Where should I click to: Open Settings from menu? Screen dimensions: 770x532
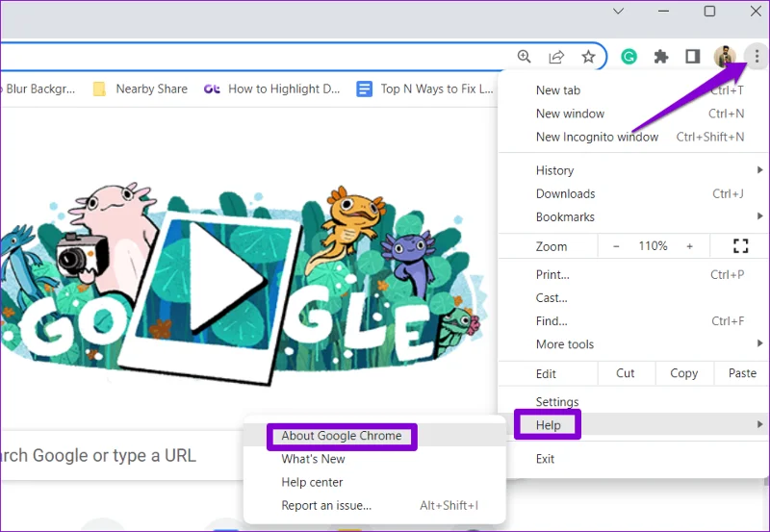pos(634,402)
